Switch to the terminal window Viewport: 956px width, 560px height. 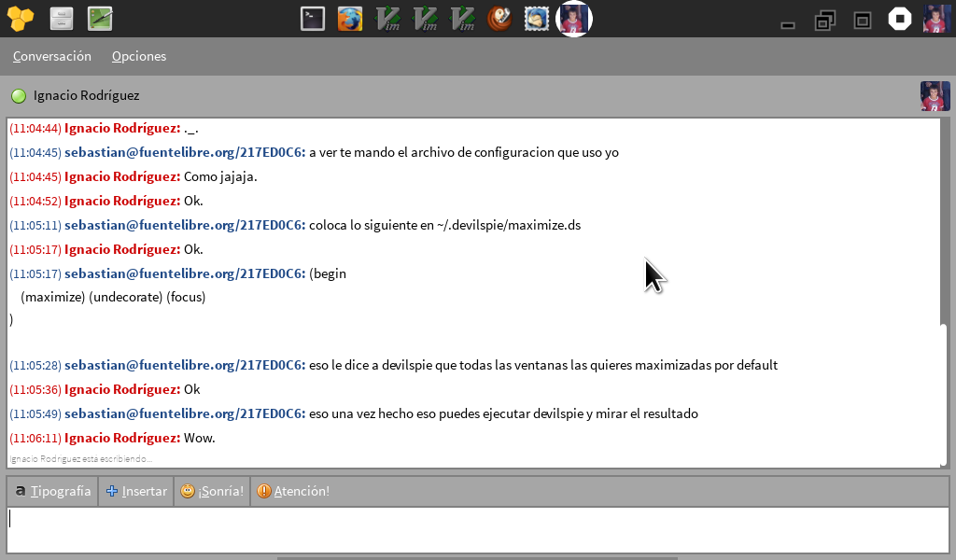tap(313, 19)
